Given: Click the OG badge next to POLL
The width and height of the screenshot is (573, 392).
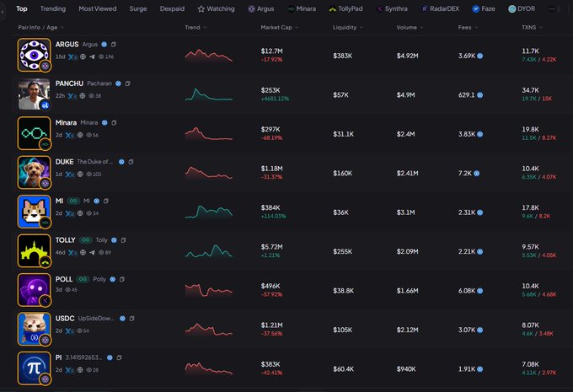Looking at the screenshot, I should click(83, 279).
